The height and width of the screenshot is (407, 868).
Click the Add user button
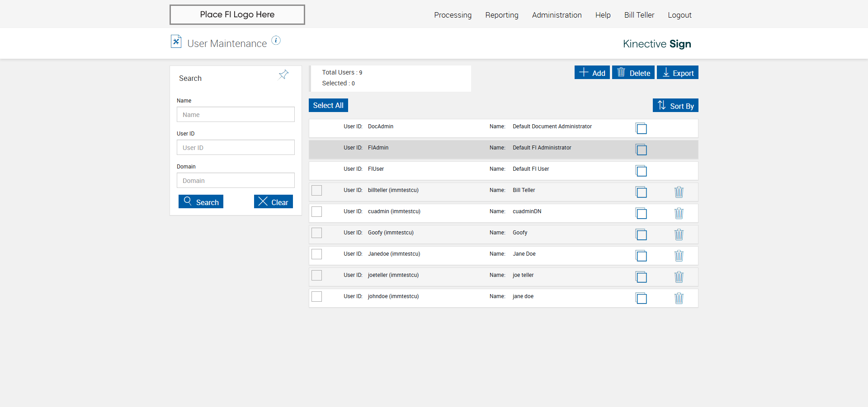tap(592, 72)
